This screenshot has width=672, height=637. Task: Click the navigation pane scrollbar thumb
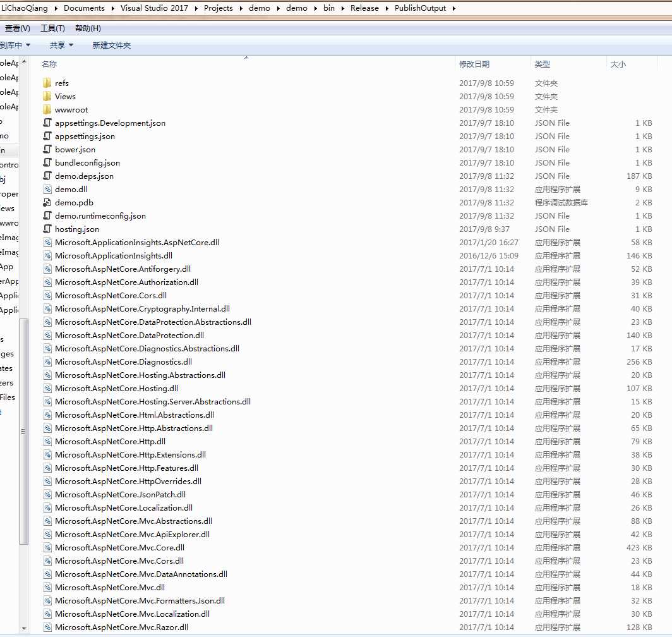[23, 431]
